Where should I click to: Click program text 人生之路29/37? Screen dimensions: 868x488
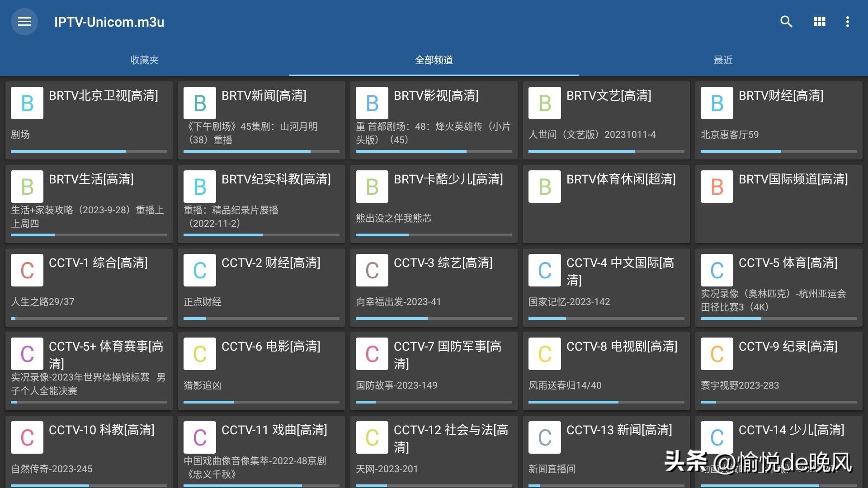point(42,302)
